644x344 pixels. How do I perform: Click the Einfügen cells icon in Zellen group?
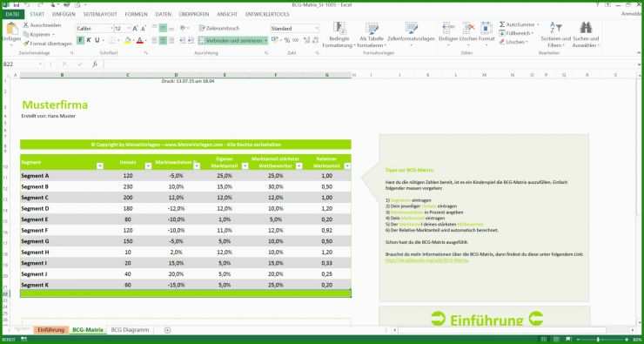(447, 28)
